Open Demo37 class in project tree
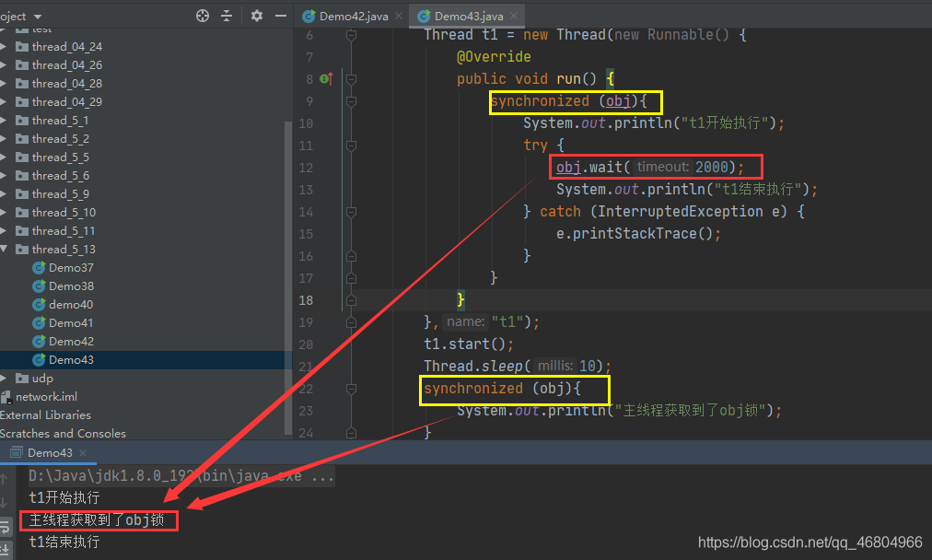The height and width of the screenshot is (560, 932). click(x=71, y=267)
